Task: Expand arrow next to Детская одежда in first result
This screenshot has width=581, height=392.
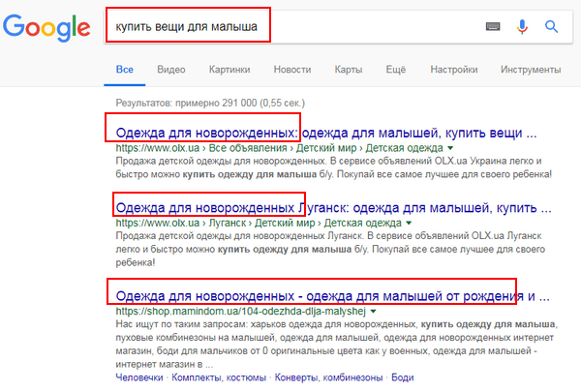Action: point(450,148)
